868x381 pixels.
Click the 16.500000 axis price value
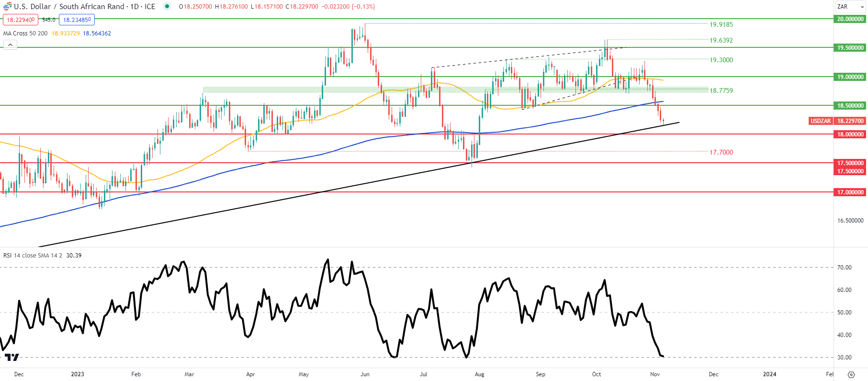point(850,221)
